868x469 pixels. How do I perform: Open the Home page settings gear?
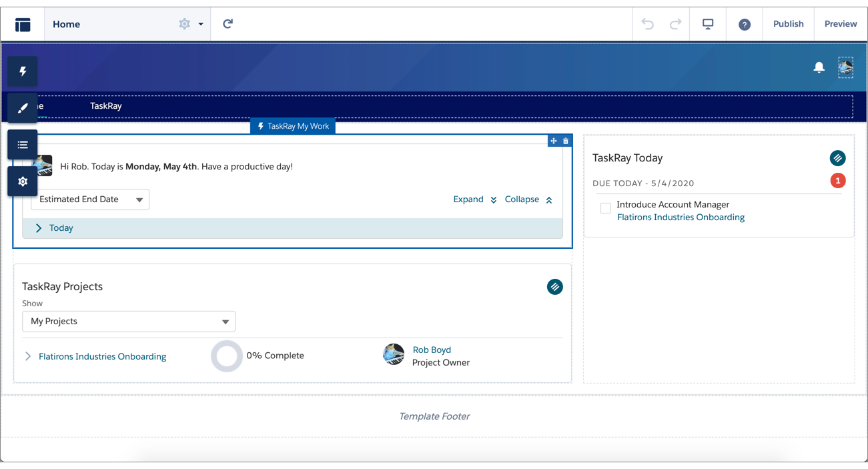[x=184, y=24]
